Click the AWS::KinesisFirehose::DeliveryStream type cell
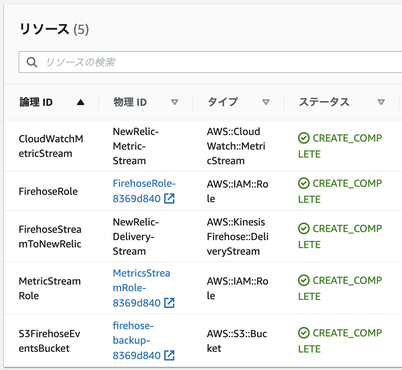Image resolution: width=402 pixels, height=370 pixels. click(238, 236)
